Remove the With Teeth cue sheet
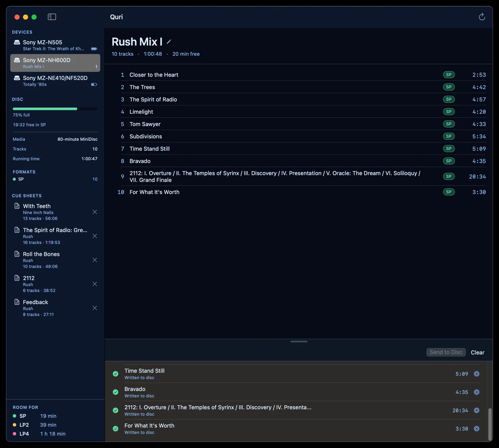The width and height of the screenshot is (499, 448). coord(95,212)
